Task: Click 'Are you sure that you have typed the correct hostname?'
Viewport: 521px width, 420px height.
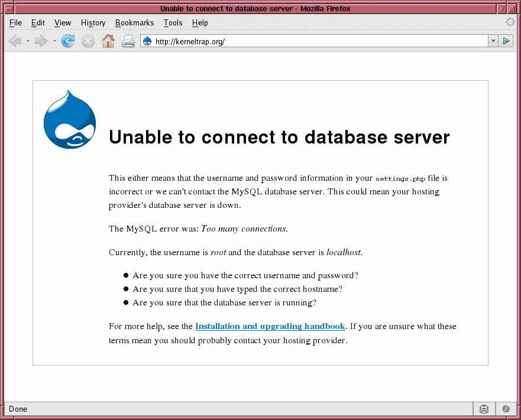Action: [x=238, y=289]
